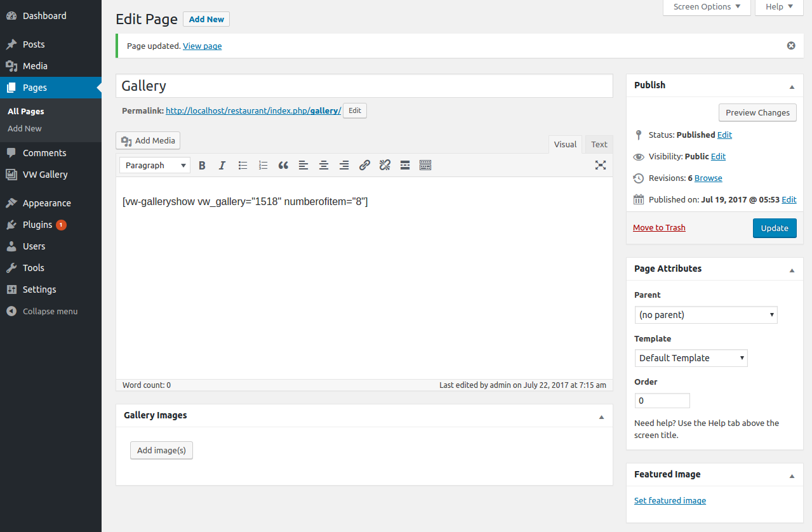Screen dimensions: 812x532
Task: Open VW Gallery in sidebar menu
Action: pos(44,175)
